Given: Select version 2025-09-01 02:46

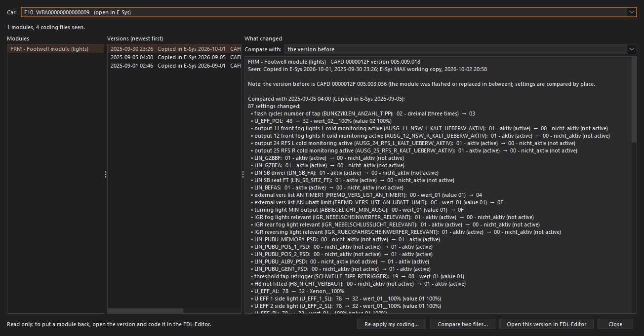Looking at the screenshot, I should pyautogui.click(x=174, y=65).
